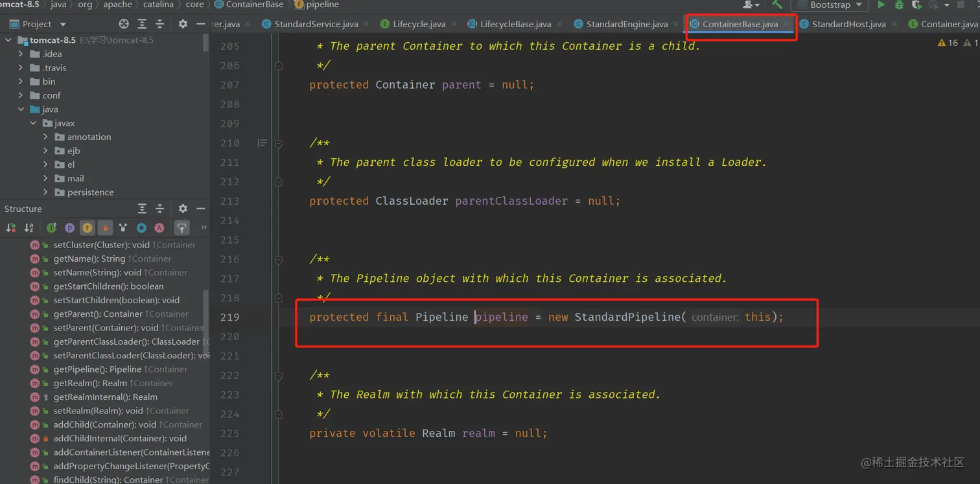Expand the annotation package
980x484 pixels.
pyautogui.click(x=45, y=137)
